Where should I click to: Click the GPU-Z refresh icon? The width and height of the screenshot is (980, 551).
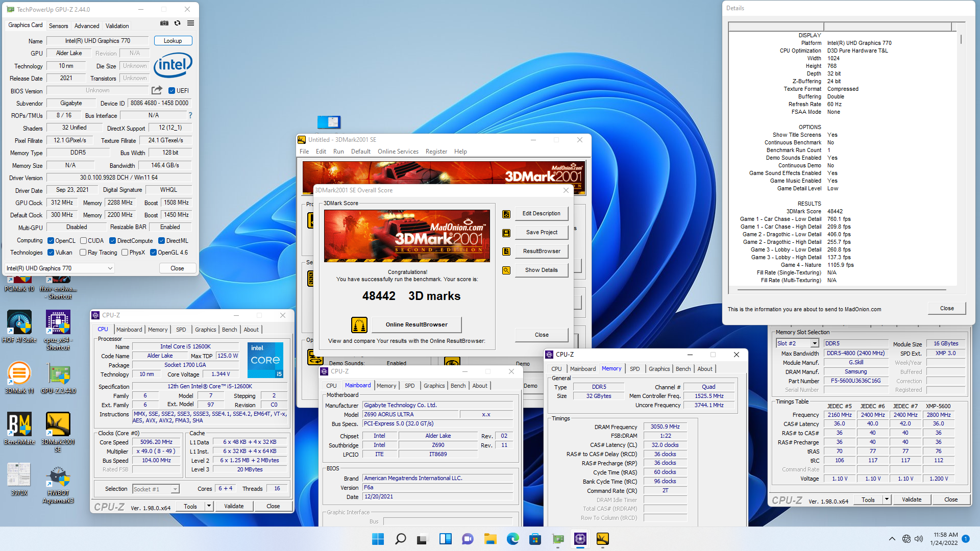177,23
